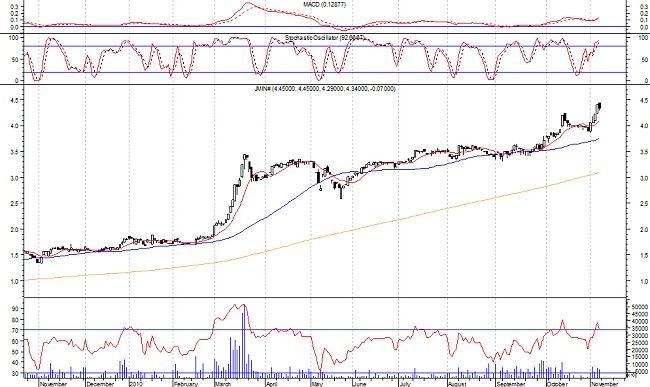Image resolution: width=650 pixels, height=387 pixels.
Task: Select the November label following October
Action: coord(605,384)
